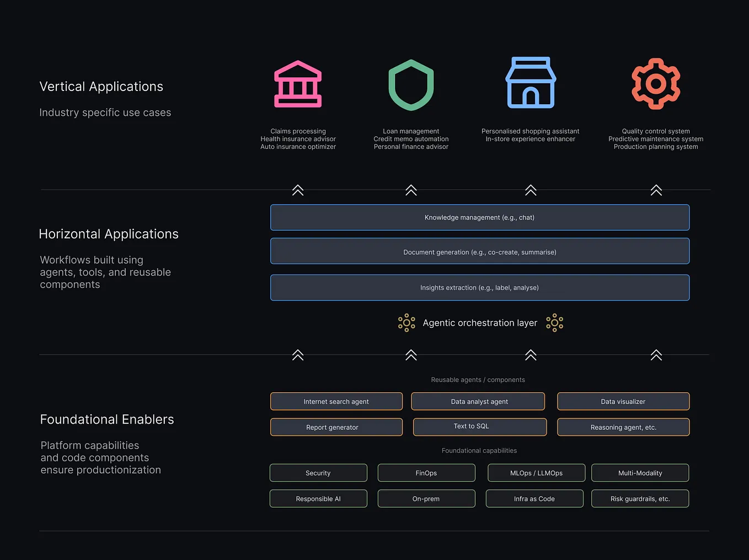This screenshot has height=560, width=749.
Task: Select the Document generation workflow box
Action: [x=479, y=251]
